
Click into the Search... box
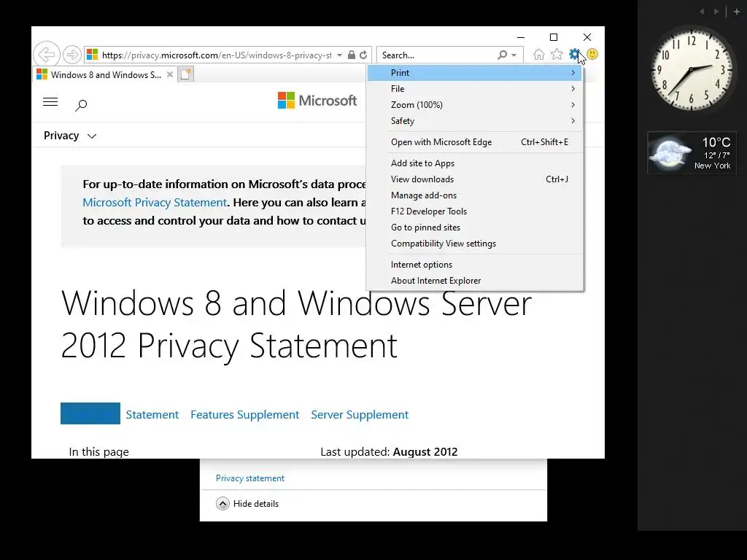(x=437, y=55)
